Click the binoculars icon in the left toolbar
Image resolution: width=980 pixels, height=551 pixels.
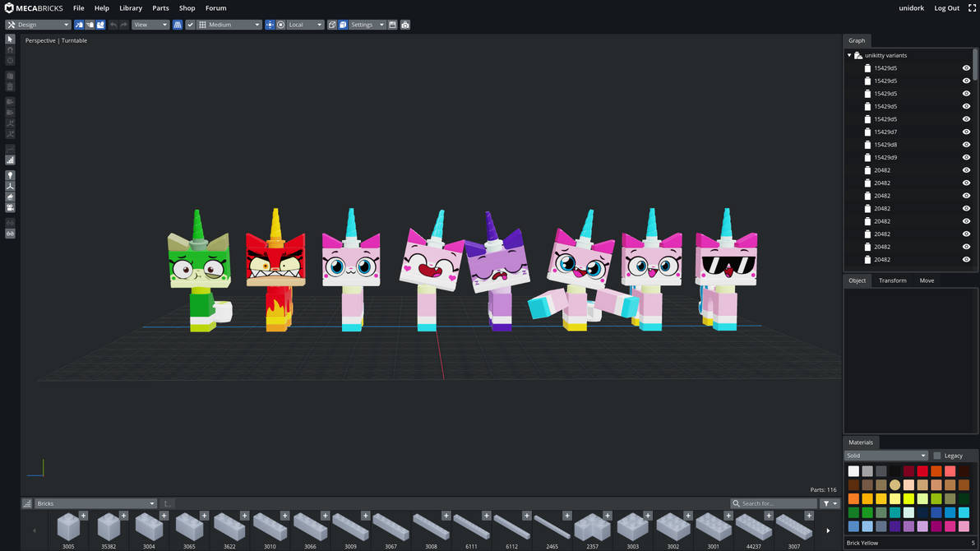10,234
